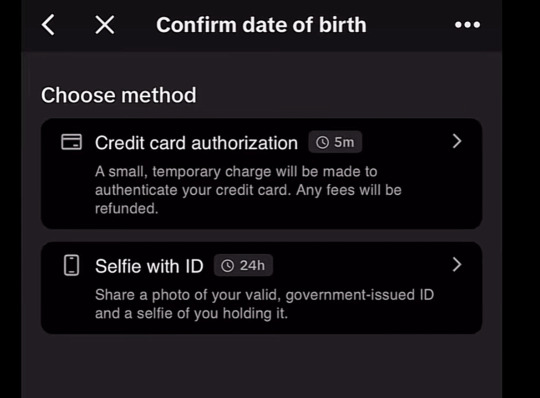Click the government-issued ID description text
Viewport: 540px width, 398px height.
[264, 304]
